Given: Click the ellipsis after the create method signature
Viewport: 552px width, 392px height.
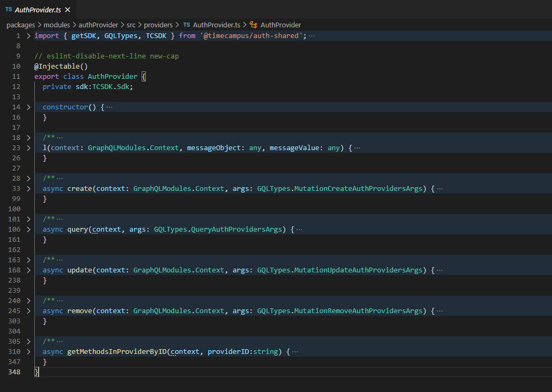Looking at the screenshot, I should pos(439,188).
